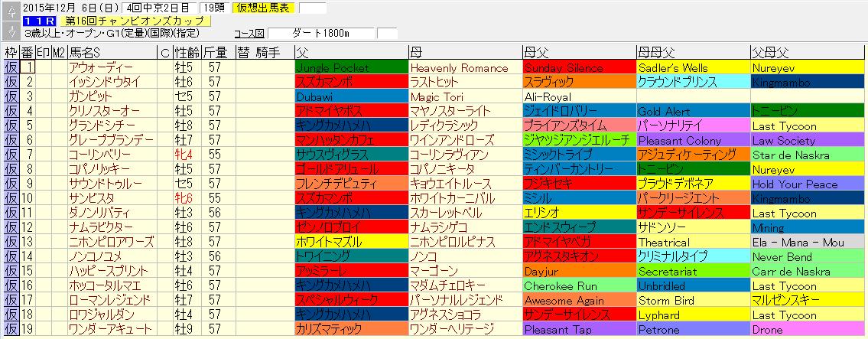
Task: Click the green Jungle Pocket sire cell
Action: coord(352,67)
